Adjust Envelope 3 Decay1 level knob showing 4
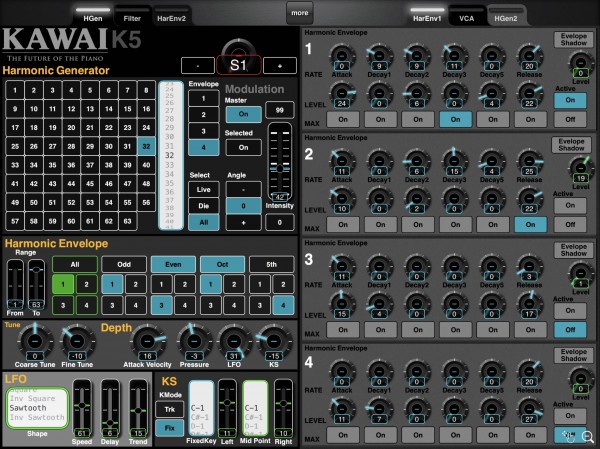Screen dimensions: 600x449 click(x=379, y=304)
